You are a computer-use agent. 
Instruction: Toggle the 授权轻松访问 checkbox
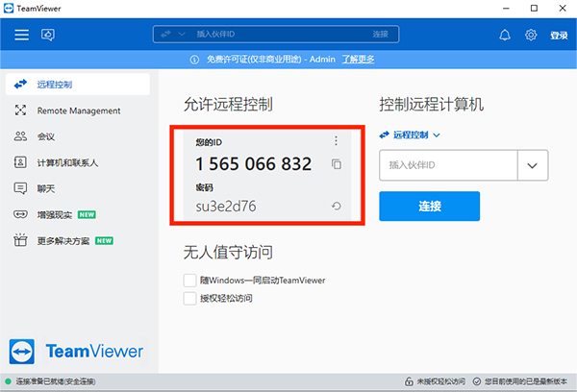click(x=189, y=298)
